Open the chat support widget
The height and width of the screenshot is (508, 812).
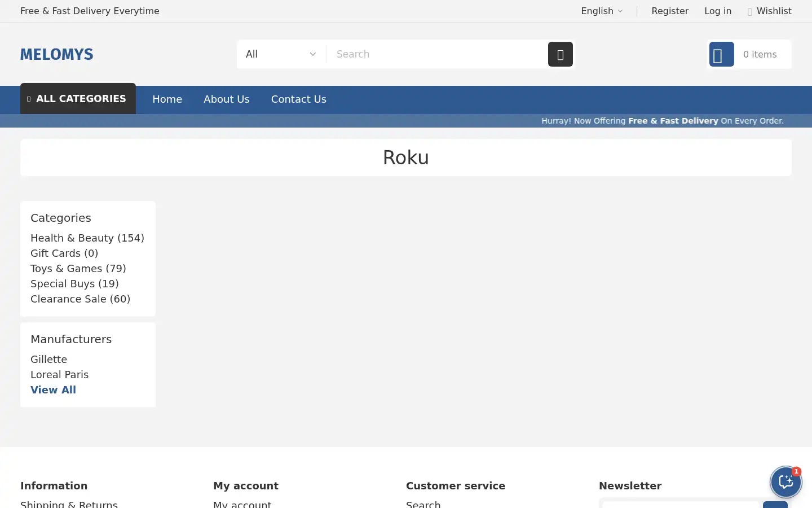click(x=785, y=481)
